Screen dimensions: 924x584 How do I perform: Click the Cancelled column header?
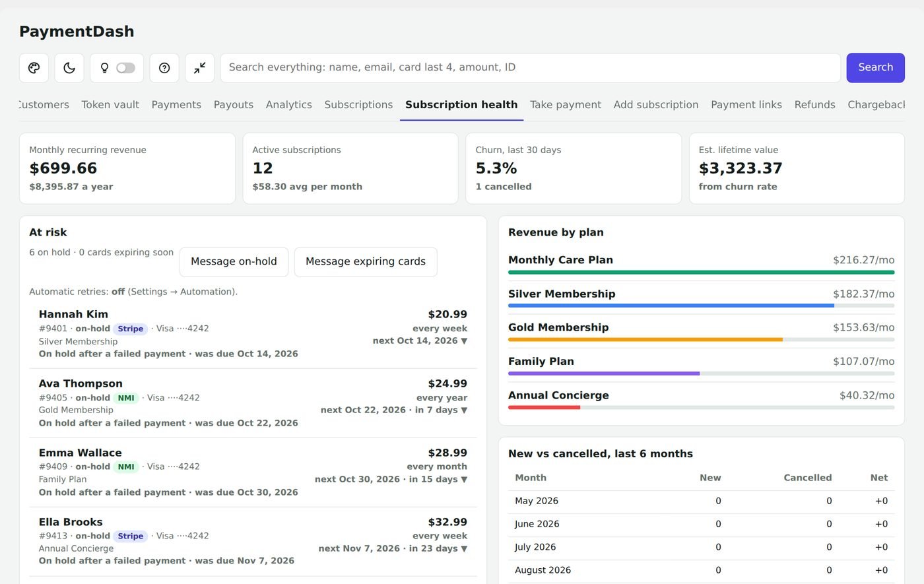(x=807, y=478)
